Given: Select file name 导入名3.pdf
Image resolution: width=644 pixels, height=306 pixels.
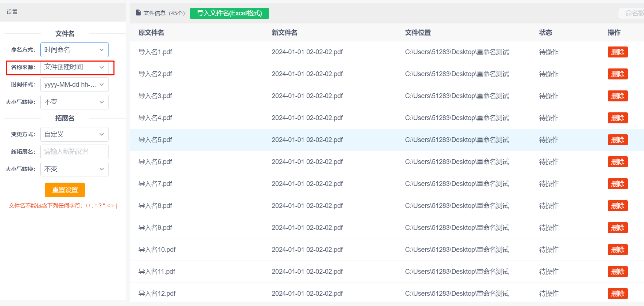Looking at the screenshot, I should (x=155, y=96).
